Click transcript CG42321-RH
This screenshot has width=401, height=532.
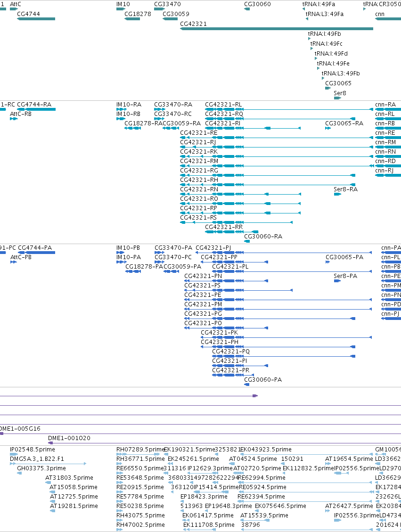click(268, 185)
